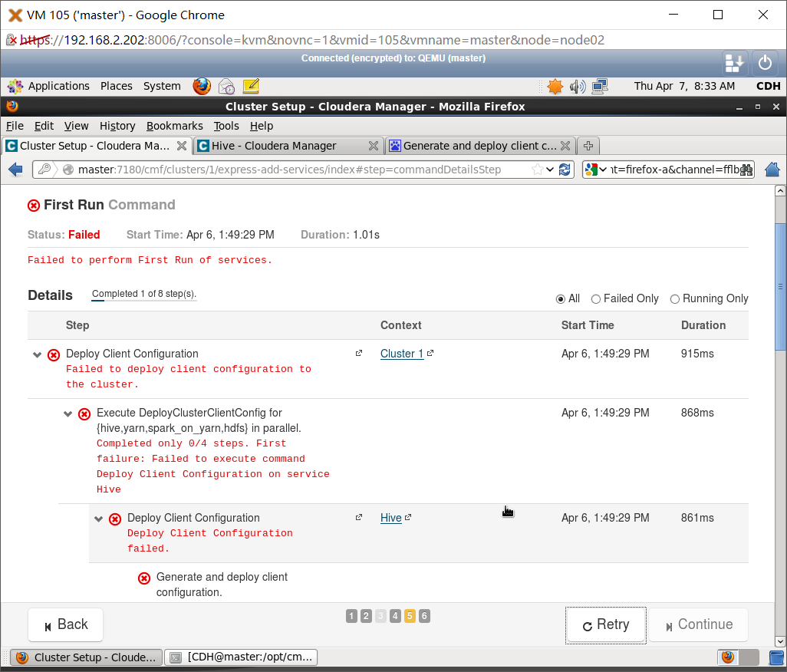The width and height of the screenshot is (787, 672).
Task: Click the Back button
Action: [x=66, y=625]
